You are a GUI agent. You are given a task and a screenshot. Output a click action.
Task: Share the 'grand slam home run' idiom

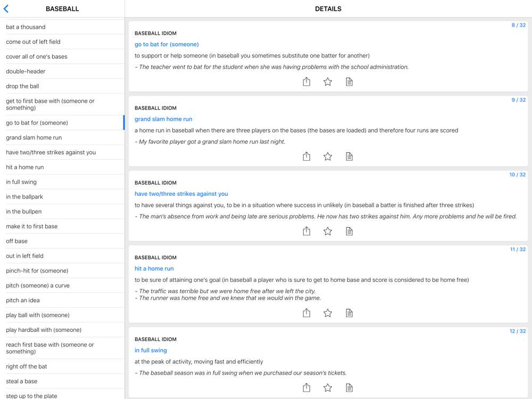[306, 156]
